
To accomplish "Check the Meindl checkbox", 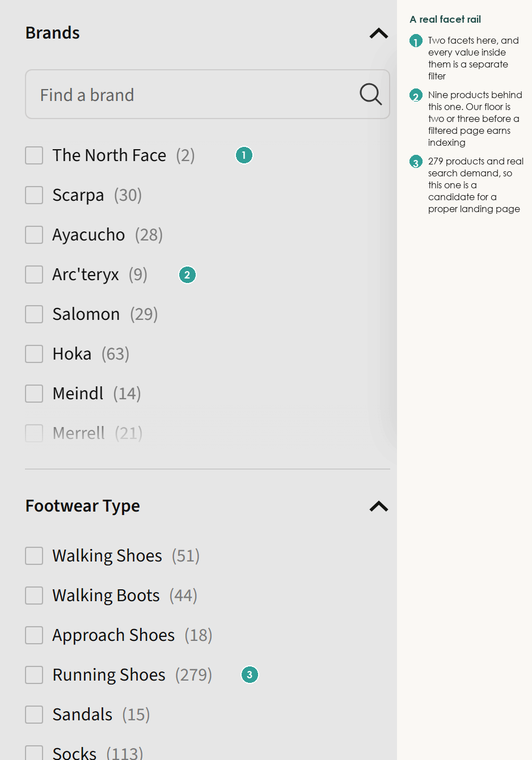I will tap(34, 394).
